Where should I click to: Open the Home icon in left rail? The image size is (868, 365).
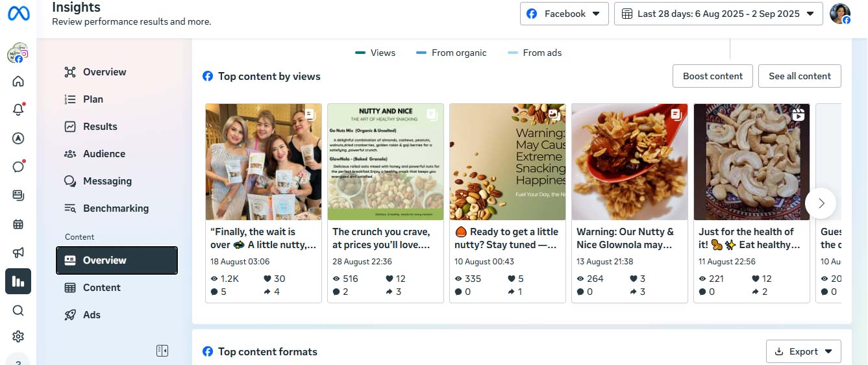tap(18, 81)
